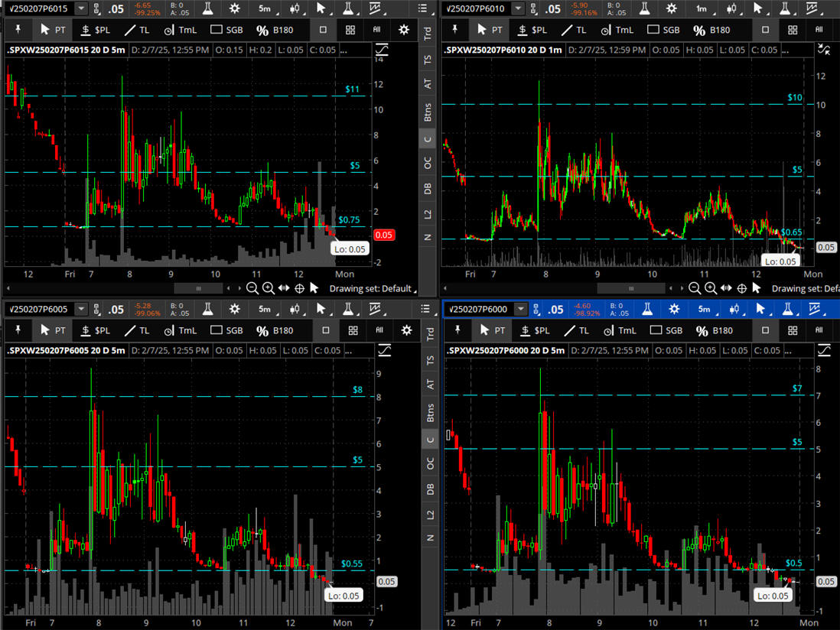Click horizontal scrollbar thumb under P6015 chart
The height and width of the screenshot is (630, 840).
[199, 288]
